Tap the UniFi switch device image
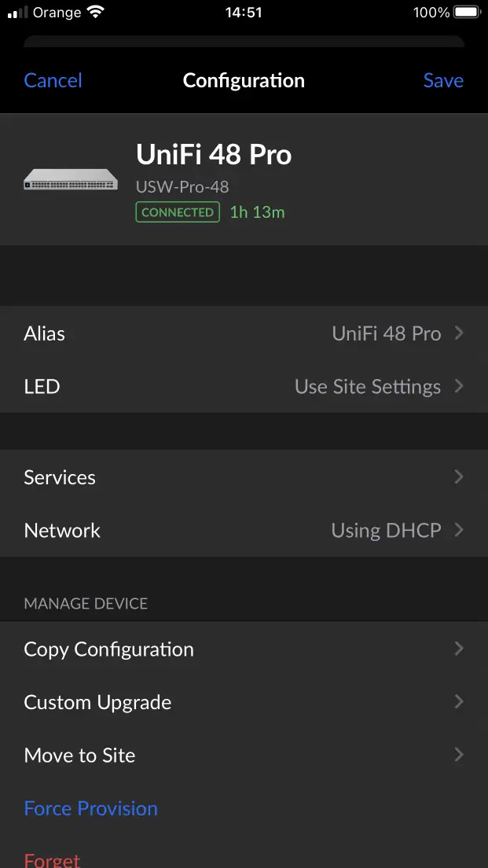This screenshot has height=868, width=488. coord(71,180)
